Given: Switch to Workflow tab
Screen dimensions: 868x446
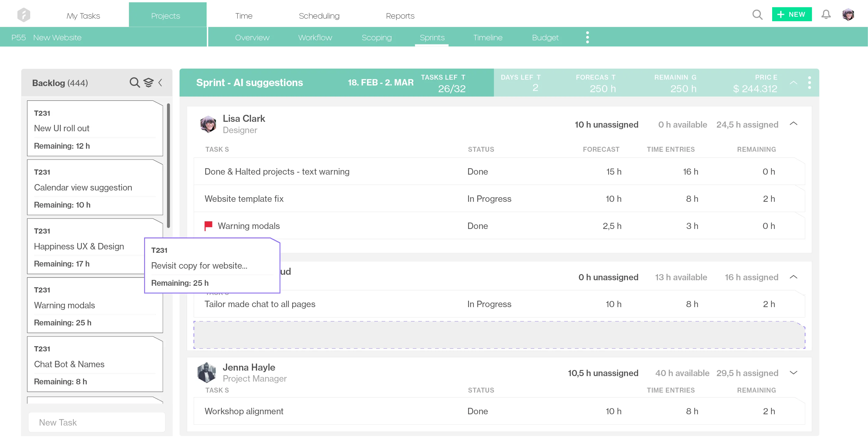Looking at the screenshot, I should point(315,37).
